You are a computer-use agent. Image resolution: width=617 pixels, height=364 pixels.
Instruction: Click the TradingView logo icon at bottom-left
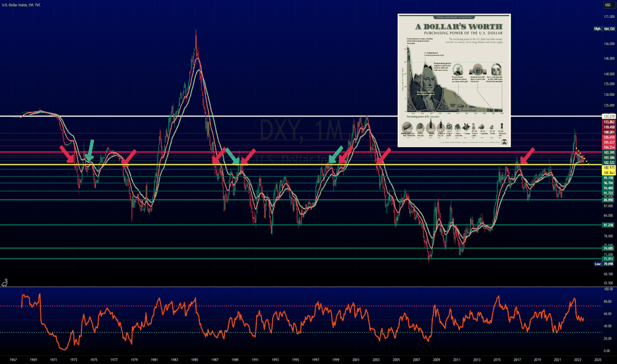(x=5, y=283)
